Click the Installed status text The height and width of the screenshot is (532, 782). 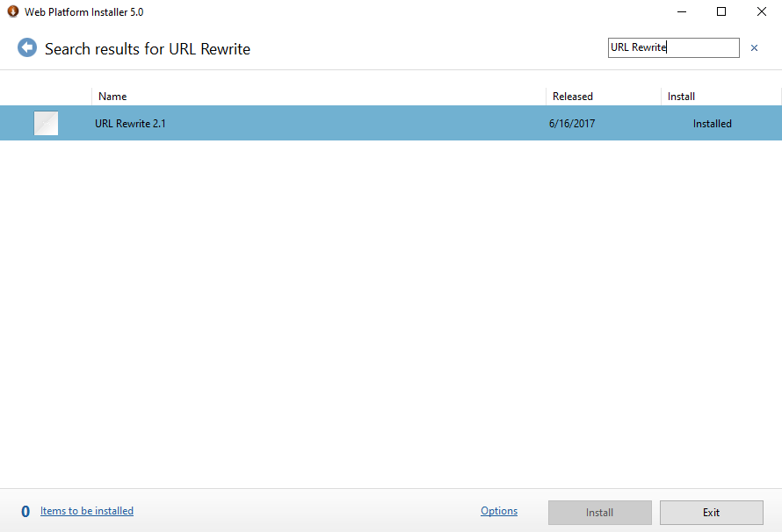(713, 124)
